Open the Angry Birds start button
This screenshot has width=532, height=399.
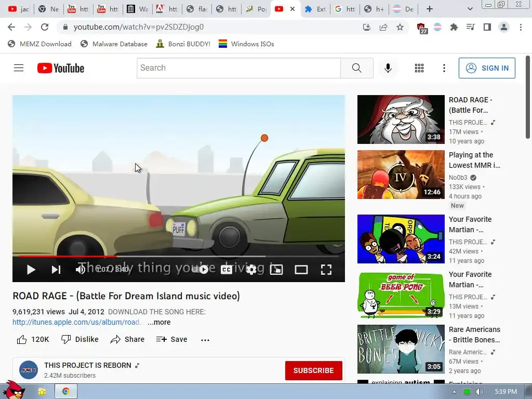[14, 390]
